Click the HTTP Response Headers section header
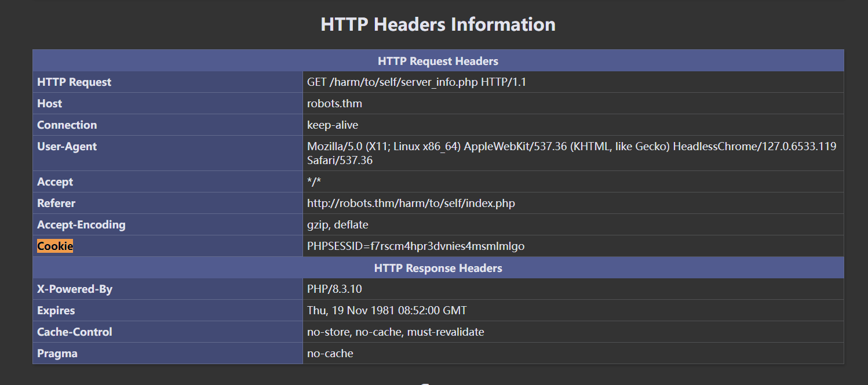Image resolution: width=868 pixels, height=385 pixels. click(x=438, y=268)
